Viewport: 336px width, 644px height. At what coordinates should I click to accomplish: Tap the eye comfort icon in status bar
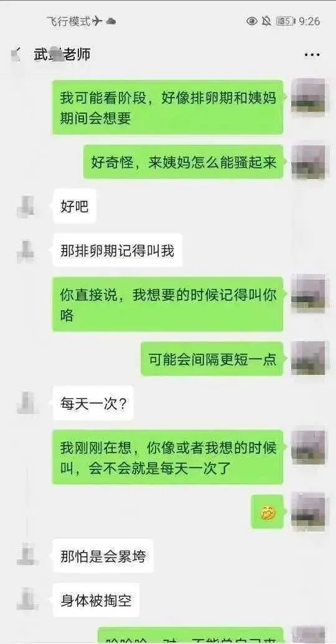[252, 21]
